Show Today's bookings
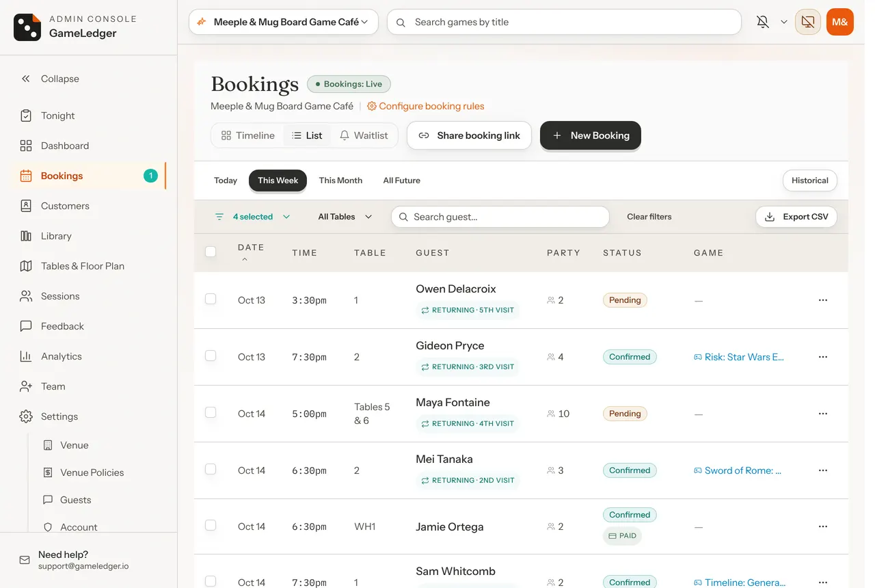This screenshot has width=875, height=588. (x=226, y=181)
